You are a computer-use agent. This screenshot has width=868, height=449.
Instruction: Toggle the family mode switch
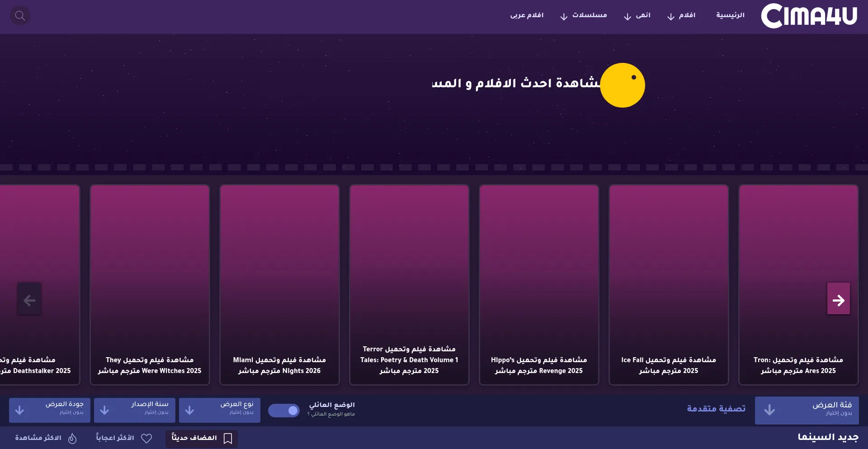pyautogui.click(x=284, y=411)
